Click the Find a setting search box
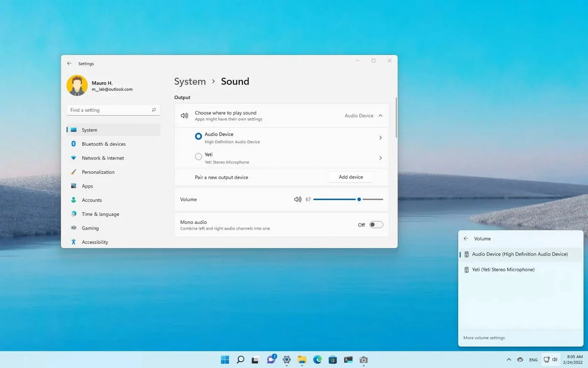 [108, 110]
